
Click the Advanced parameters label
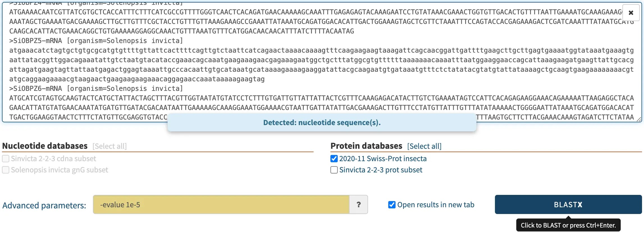44,205
